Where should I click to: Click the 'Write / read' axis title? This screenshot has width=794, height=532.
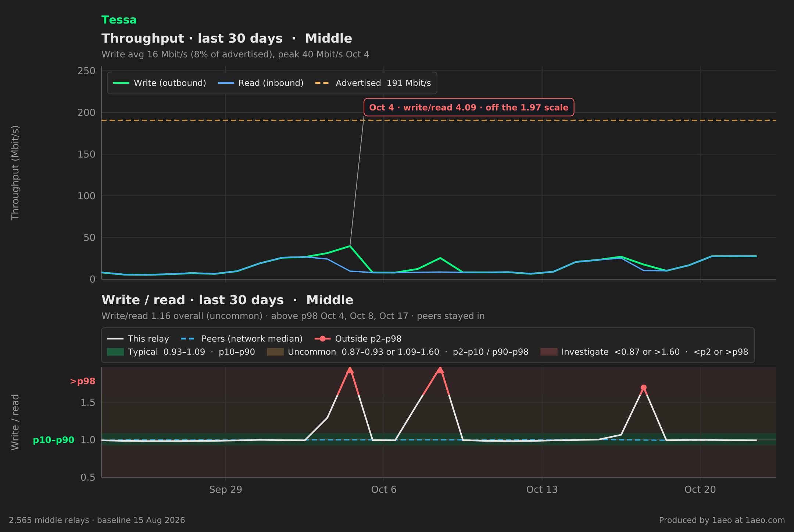[x=15, y=422]
